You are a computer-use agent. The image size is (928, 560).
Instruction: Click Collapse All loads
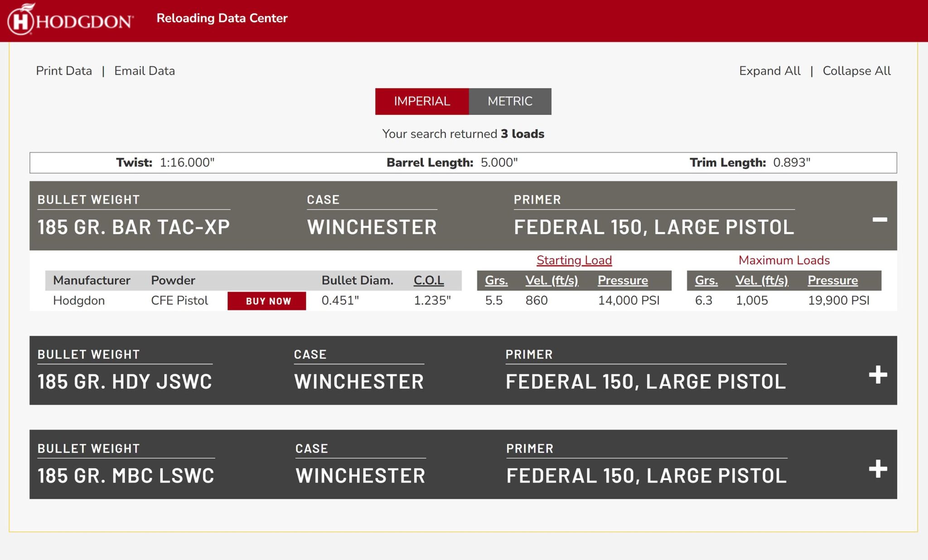856,71
